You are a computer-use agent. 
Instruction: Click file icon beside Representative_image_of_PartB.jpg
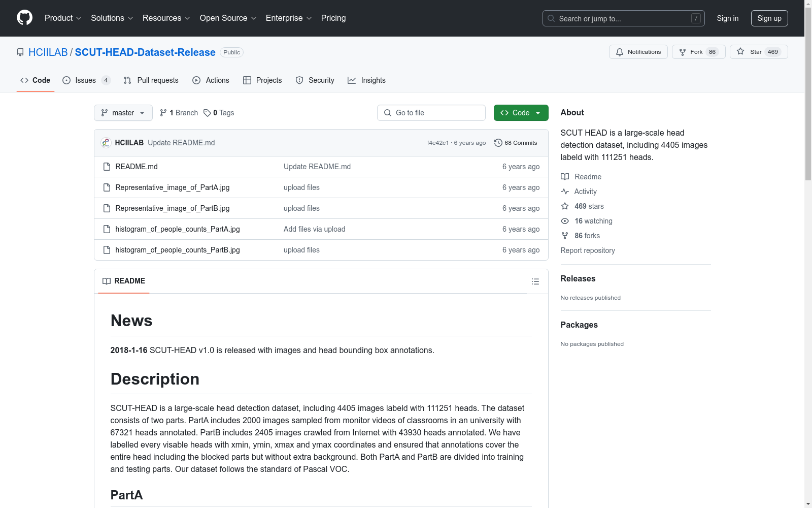pos(107,208)
